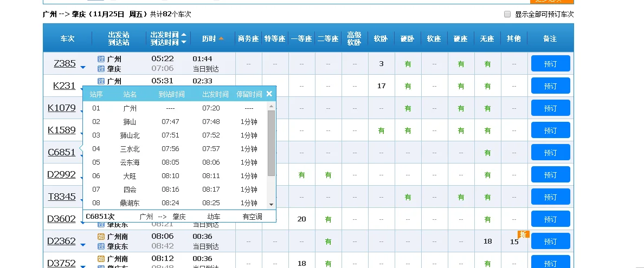Click 一等座 count 18 for D3752
644x268 pixels.
tap(302, 264)
